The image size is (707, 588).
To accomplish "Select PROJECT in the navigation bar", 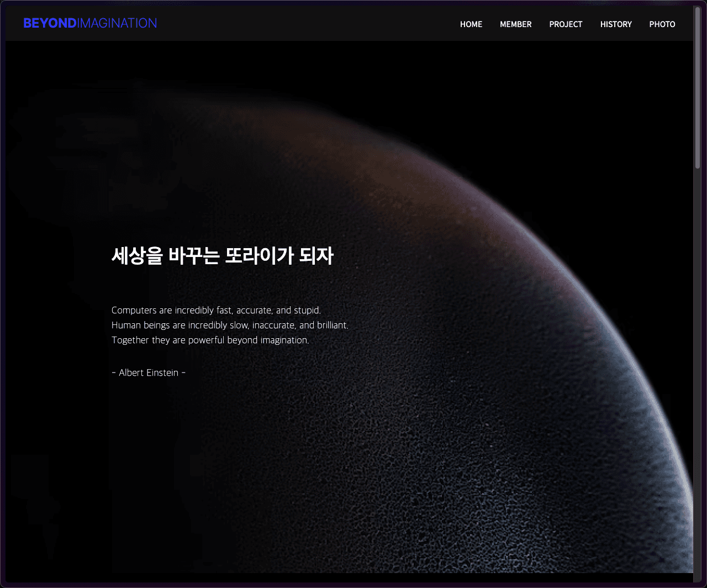I will [x=566, y=24].
